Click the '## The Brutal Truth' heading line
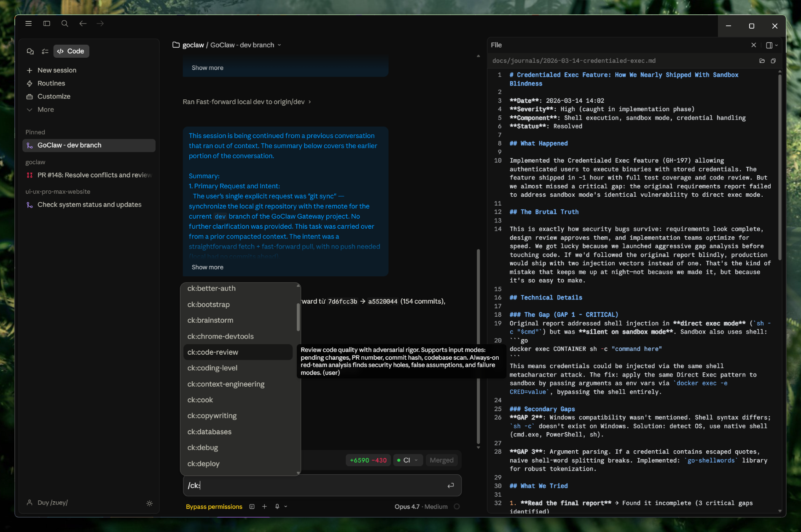This screenshot has width=801, height=532. tap(544, 212)
